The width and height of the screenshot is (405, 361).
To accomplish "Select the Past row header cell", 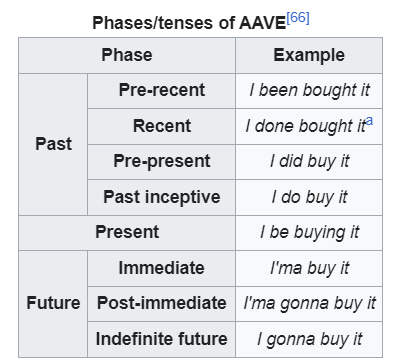I will [53, 144].
